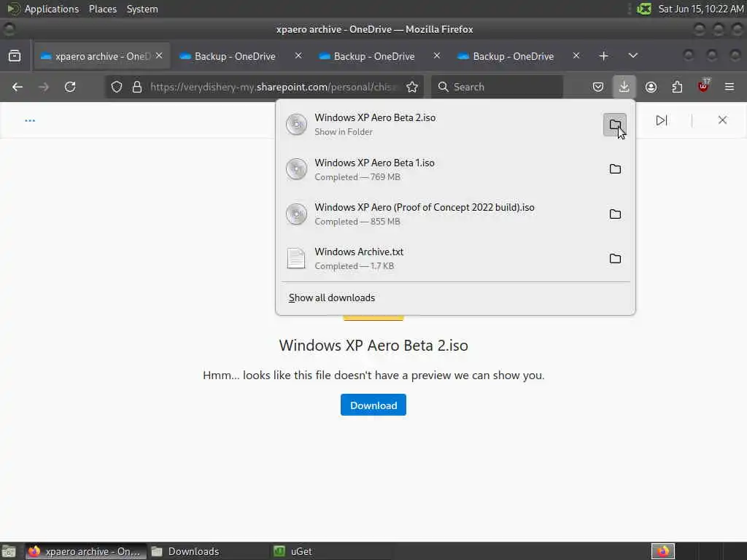
Task: Close the xpaero archive tab
Action: tap(159, 55)
